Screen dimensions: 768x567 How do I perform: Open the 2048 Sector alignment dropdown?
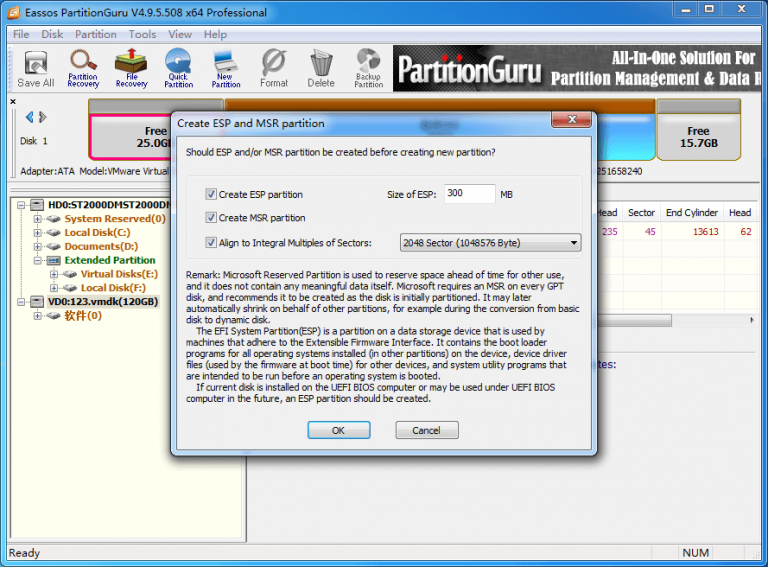tap(490, 242)
